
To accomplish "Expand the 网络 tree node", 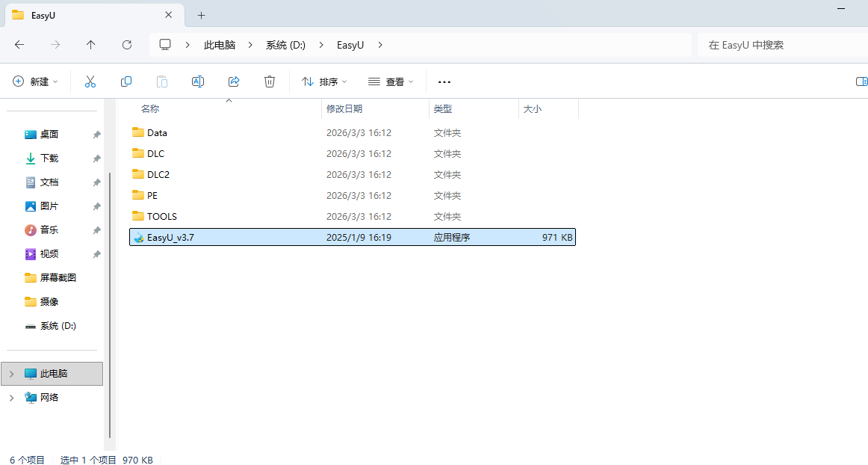I will [x=11, y=398].
